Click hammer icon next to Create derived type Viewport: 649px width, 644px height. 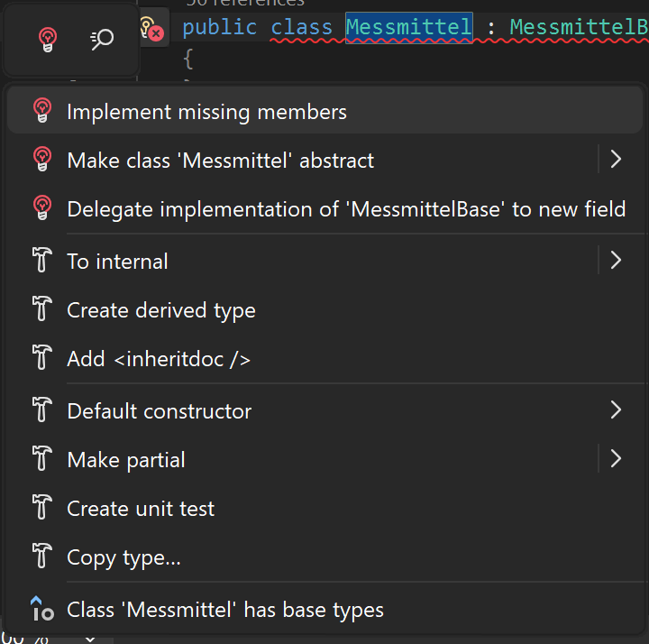[41, 308]
